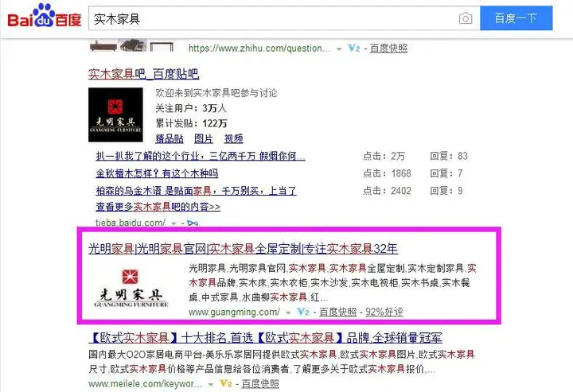Select text 累计发贴：122万
Image resolution: width=573 pixels, height=392 pixels.
point(191,123)
